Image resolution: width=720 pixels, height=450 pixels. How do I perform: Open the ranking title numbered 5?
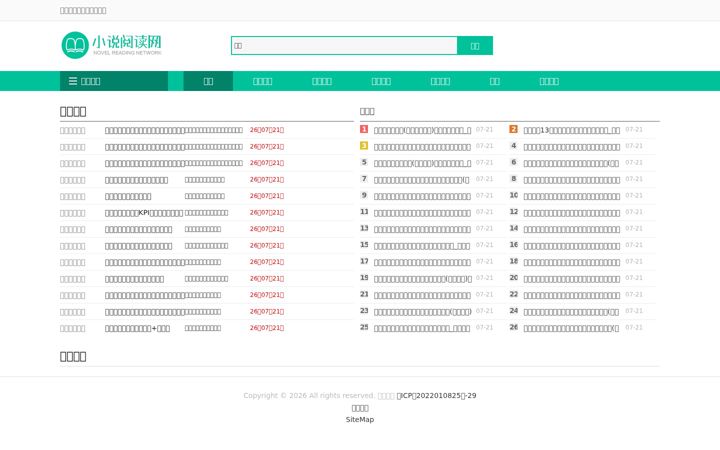[x=422, y=163]
